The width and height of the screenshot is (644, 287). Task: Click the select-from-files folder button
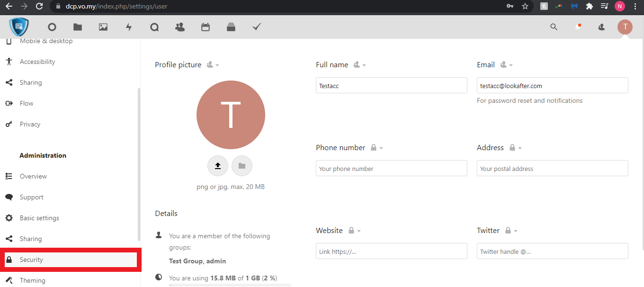pos(242,166)
